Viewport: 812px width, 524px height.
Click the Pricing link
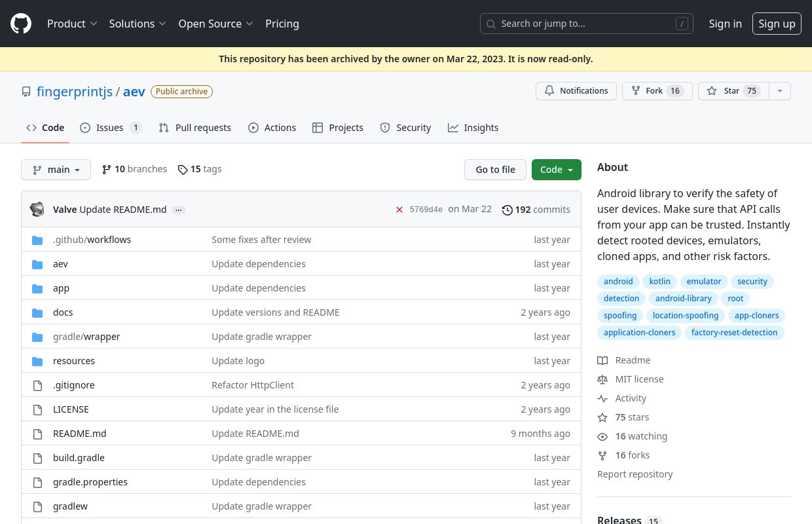point(282,24)
